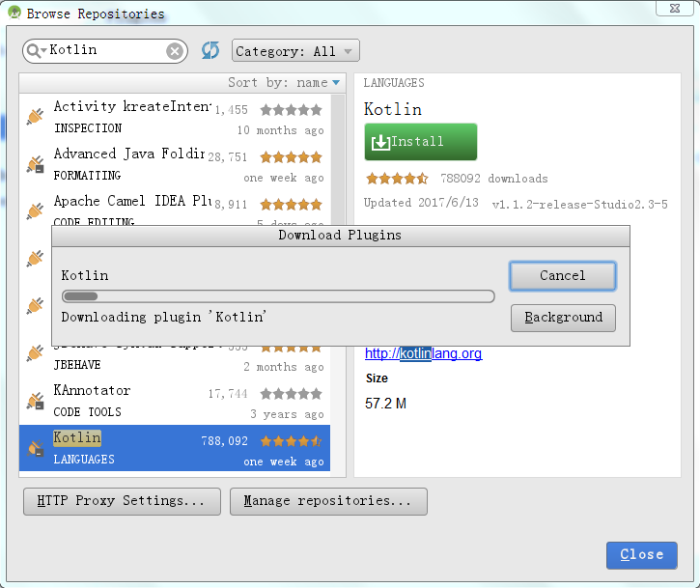The width and height of the screenshot is (700, 588).
Task: Click the JBEHAVE category label
Action: tap(77, 365)
